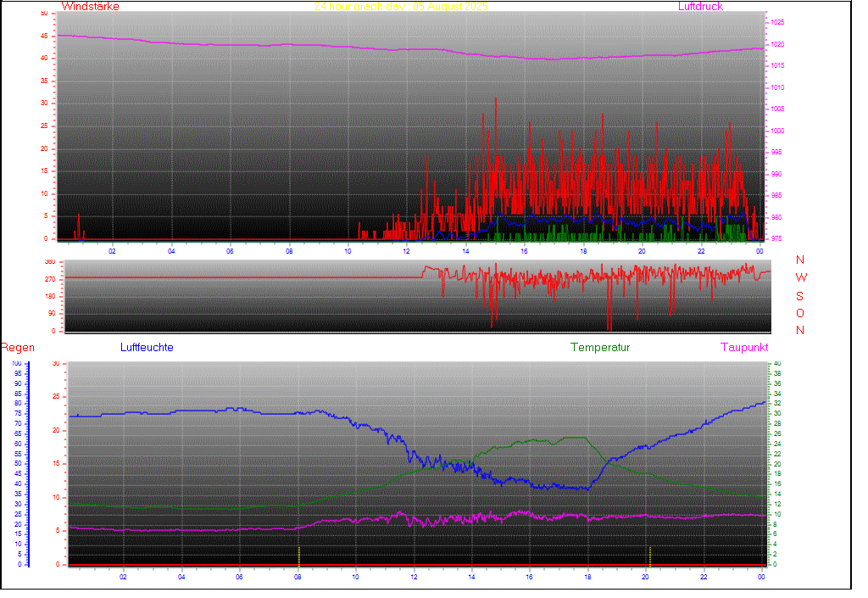Click the 12 hour tick under wind chart
The image size is (868, 598).
[x=406, y=250]
